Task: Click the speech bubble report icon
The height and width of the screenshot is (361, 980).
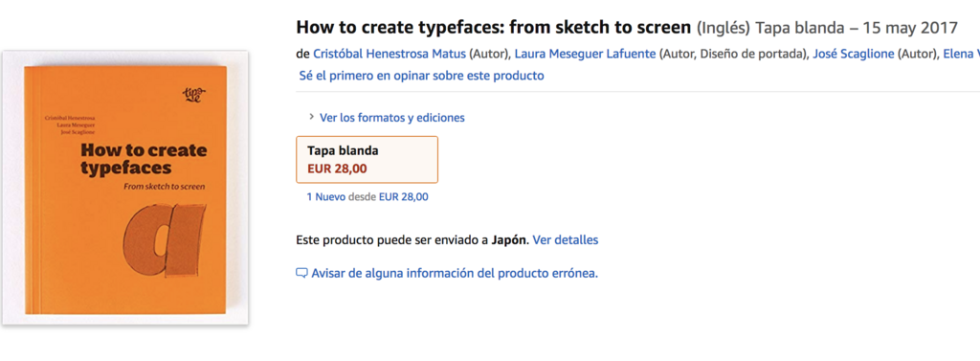Action: [x=301, y=274]
